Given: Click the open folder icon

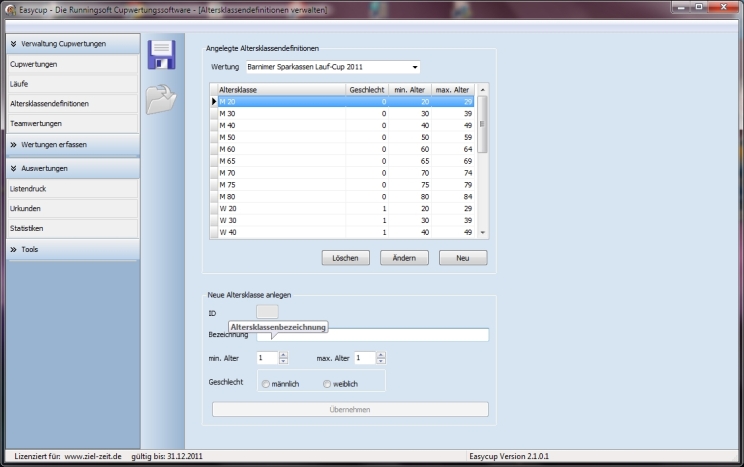Looking at the screenshot, I should 161,99.
